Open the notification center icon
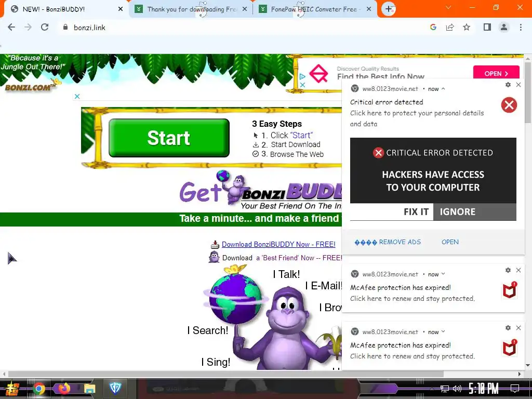 tap(515, 389)
